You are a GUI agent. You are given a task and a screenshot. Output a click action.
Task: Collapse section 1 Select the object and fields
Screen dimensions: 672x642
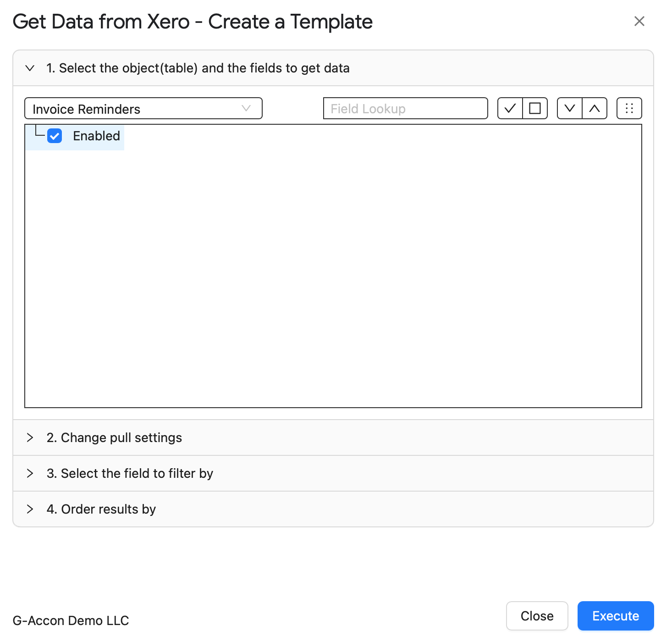333,68
